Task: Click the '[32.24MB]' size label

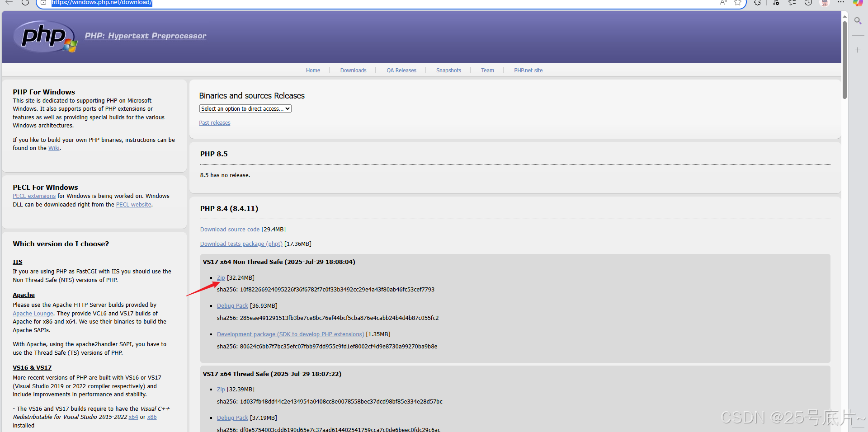Action: (x=241, y=278)
